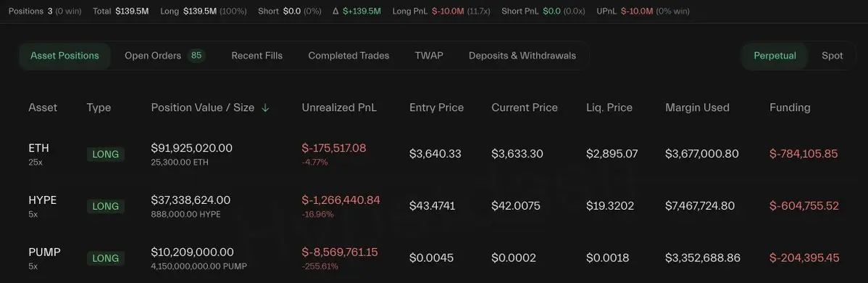The image size is (868, 283).
Task: Click the LONG badge in the PUMP row
Action: 106,258
